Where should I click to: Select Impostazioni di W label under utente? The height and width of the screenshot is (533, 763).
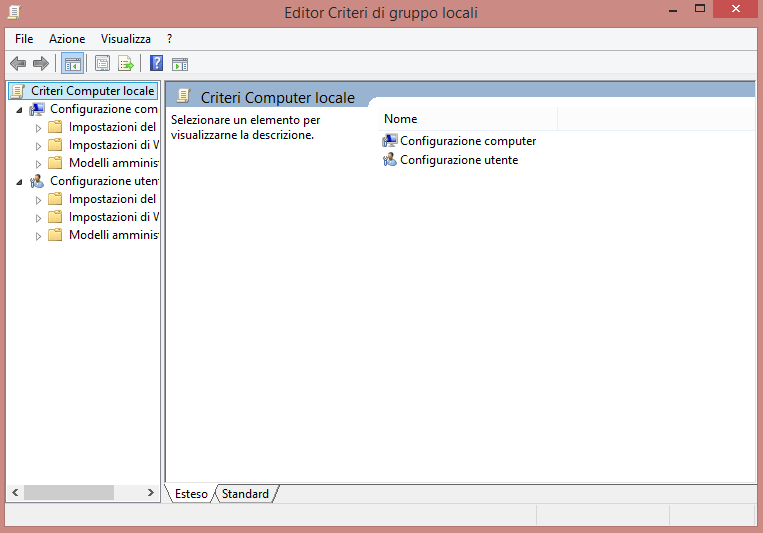coord(114,217)
